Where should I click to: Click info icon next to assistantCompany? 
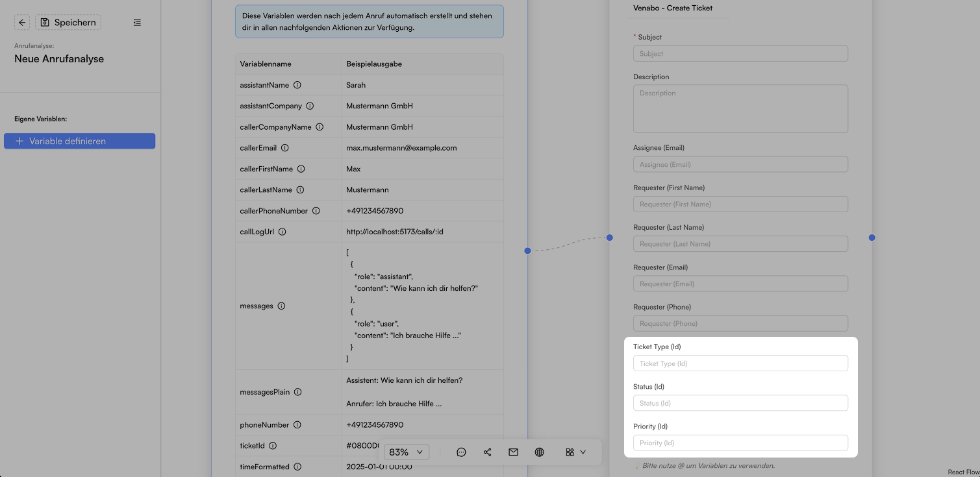[x=310, y=106]
